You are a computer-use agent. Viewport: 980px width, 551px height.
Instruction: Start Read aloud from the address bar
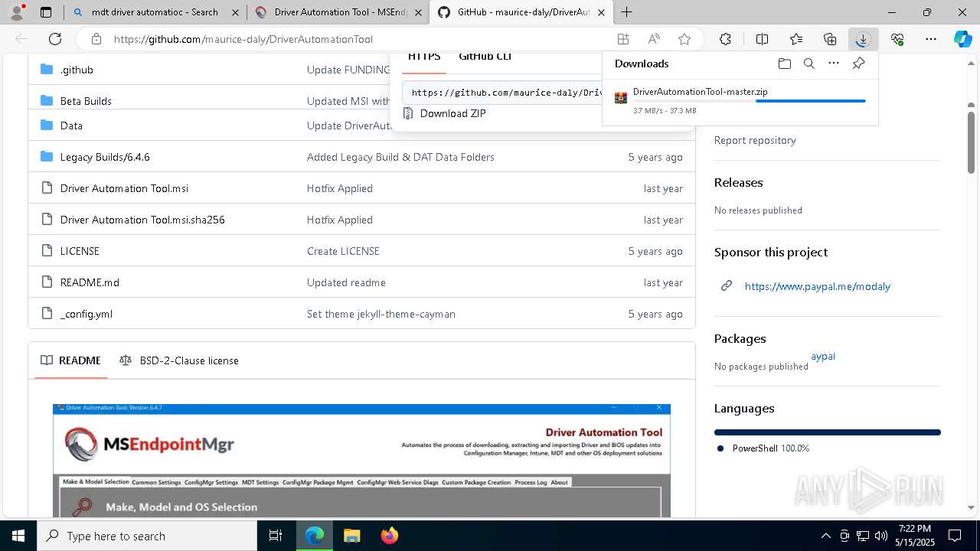pyautogui.click(x=654, y=39)
